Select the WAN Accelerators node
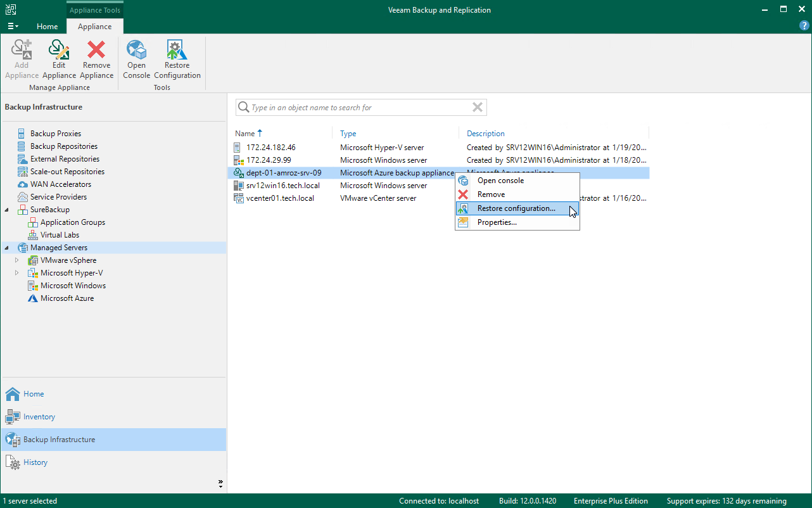Viewport: 812px width, 508px height. 60,184
